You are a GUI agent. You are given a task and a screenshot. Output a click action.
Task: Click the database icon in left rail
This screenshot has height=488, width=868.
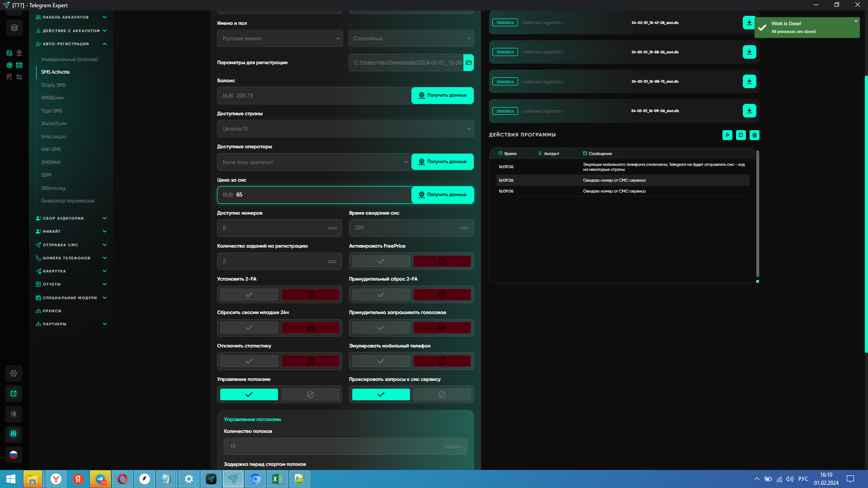[14, 28]
